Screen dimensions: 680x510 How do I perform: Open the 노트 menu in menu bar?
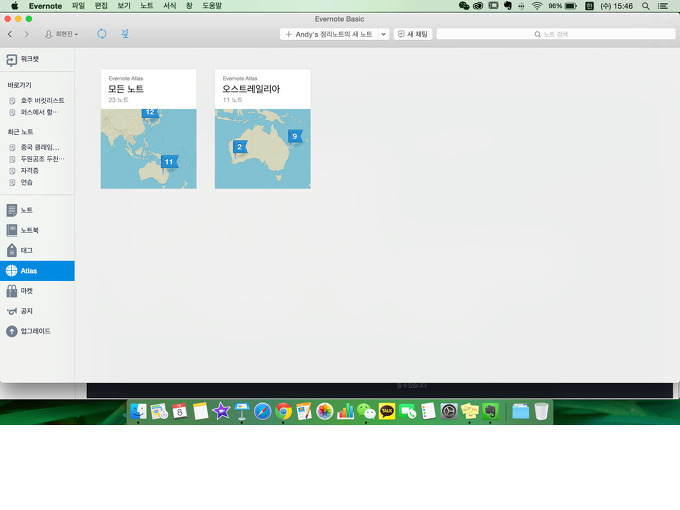click(147, 6)
